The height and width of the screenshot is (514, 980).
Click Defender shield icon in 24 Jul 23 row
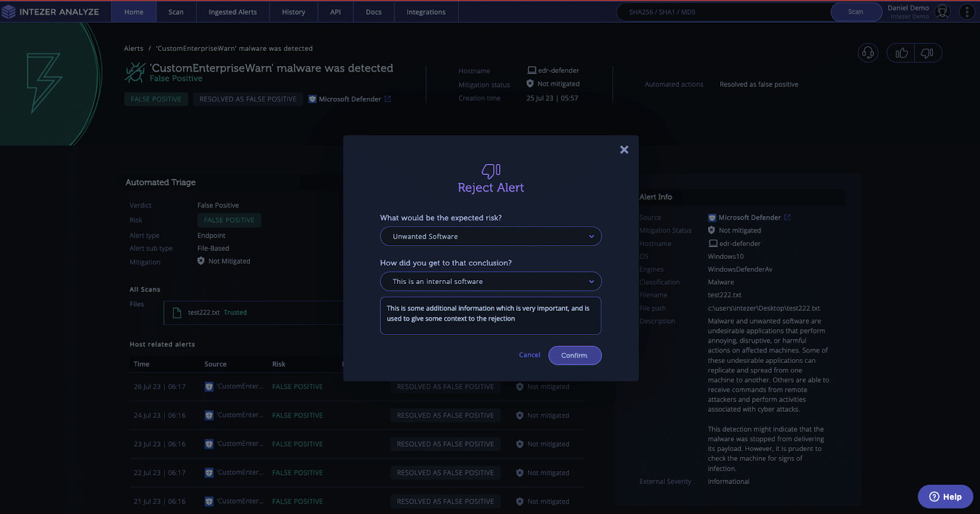(209, 415)
